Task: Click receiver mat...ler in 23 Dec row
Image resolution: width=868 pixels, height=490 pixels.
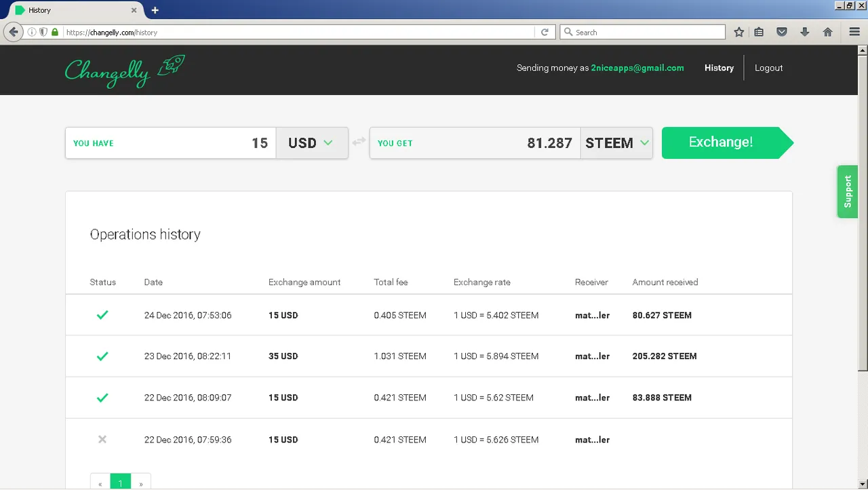Action: pyautogui.click(x=592, y=356)
